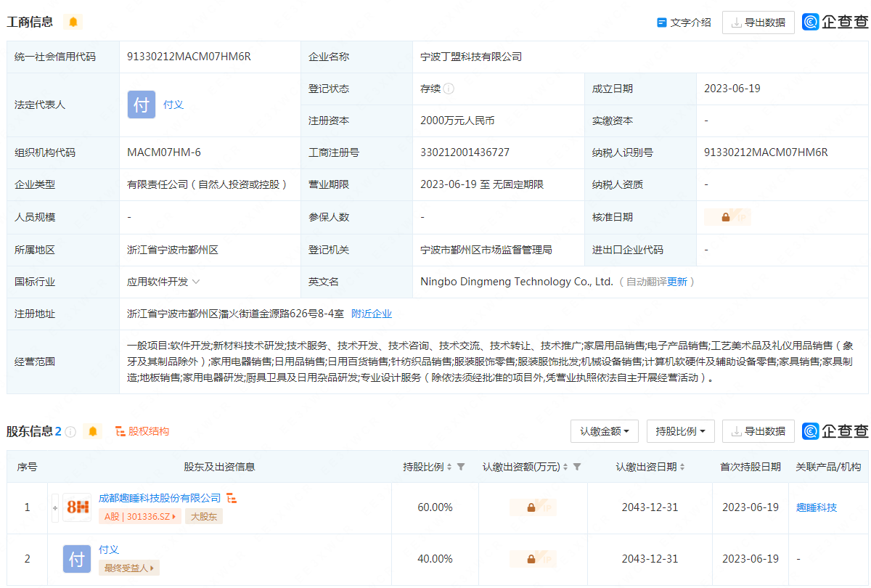
Task: Click the lock icon in 核准日期 field
Action: click(x=726, y=217)
